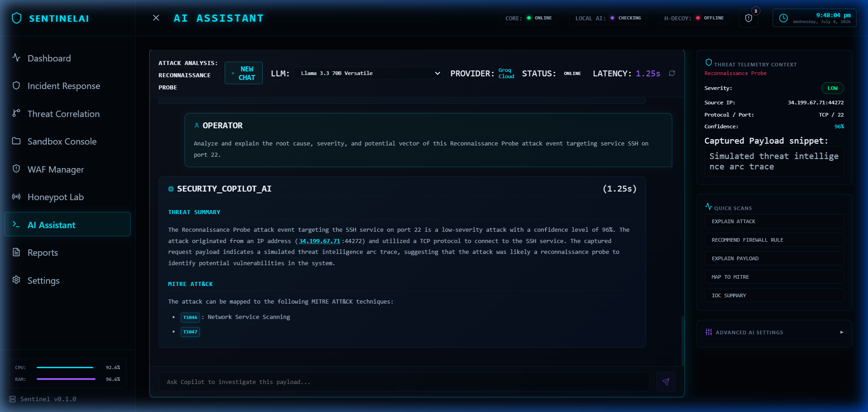Image resolution: width=868 pixels, height=412 pixels.
Task: Click the chat panel scrollbar
Action: (x=683, y=341)
